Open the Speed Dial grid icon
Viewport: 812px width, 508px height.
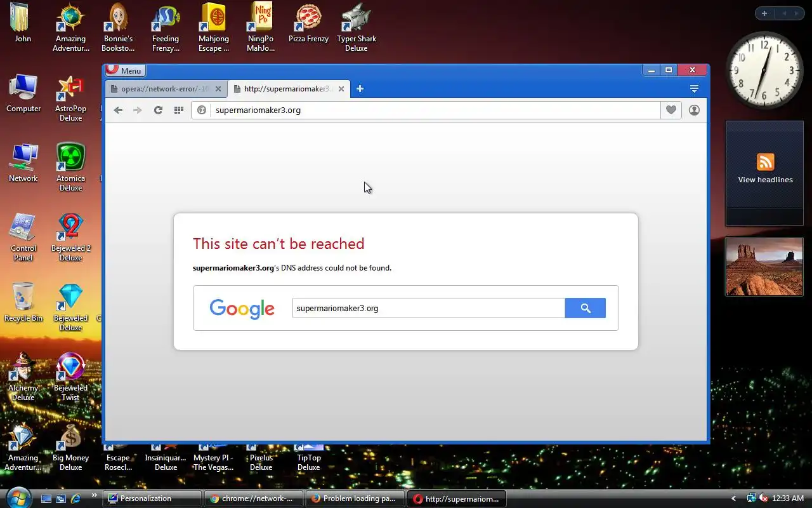(x=179, y=110)
